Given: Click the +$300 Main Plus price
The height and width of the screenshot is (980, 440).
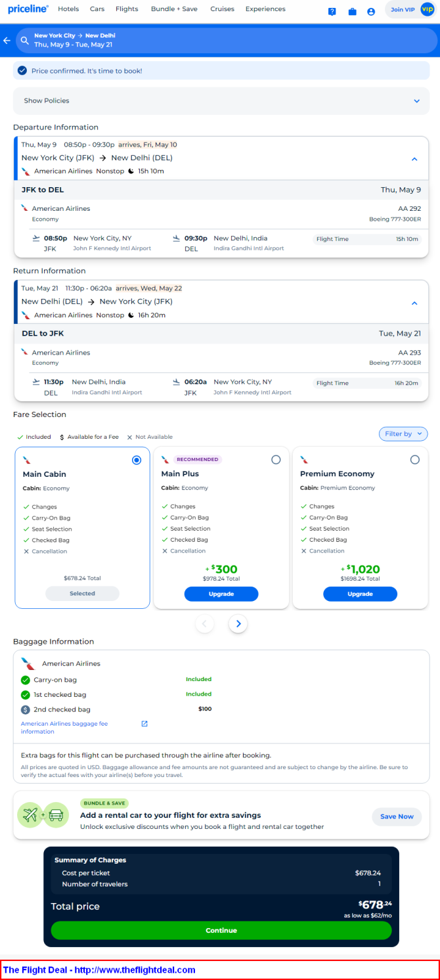Looking at the screenshot, I should point(221,569).
